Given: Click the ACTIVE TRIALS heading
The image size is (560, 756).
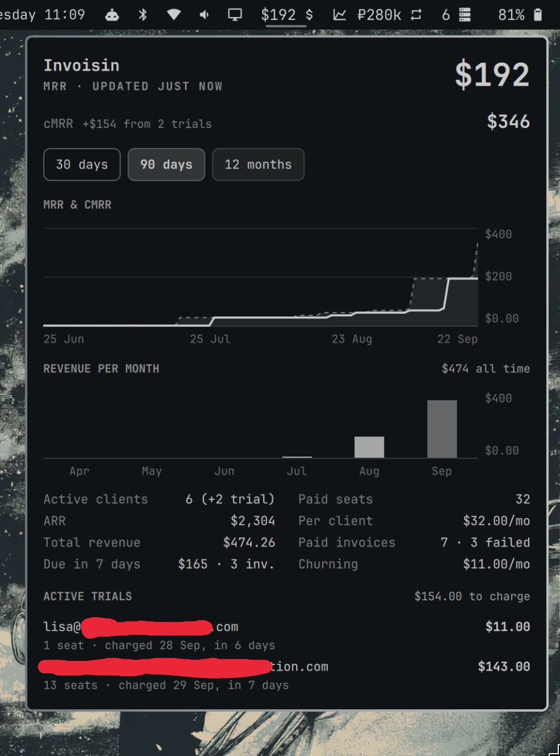Looking at the screenshot, I should click(x=87, y=596).
